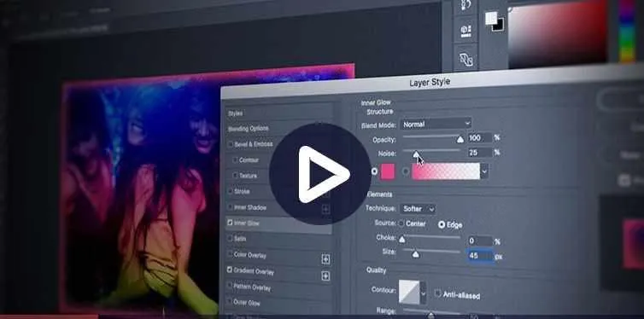Enable the Bevel & Emboss checkbox
This screenshot has width=644, height=319.
click(x=231, y=144)
